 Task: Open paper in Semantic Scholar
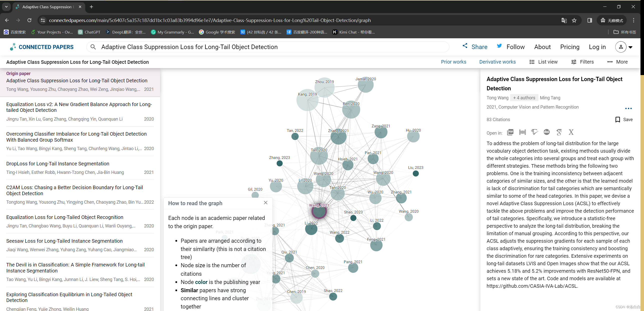pos(534,132)
